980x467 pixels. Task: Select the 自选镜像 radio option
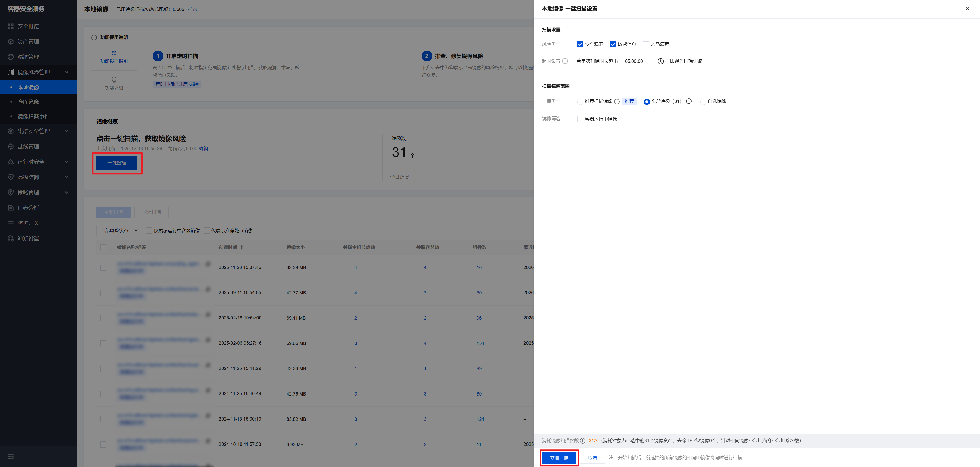pyautogui.click(x=703, y=102)
